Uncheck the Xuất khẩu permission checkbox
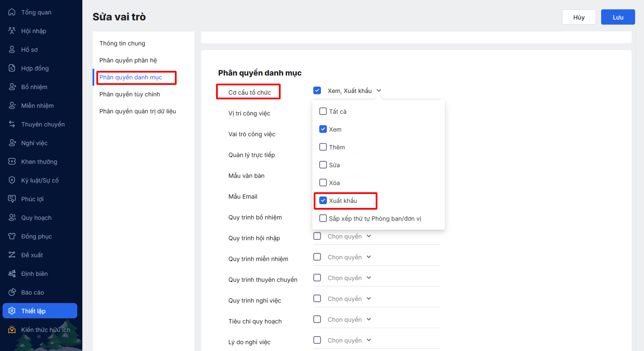 coord(323,201)
